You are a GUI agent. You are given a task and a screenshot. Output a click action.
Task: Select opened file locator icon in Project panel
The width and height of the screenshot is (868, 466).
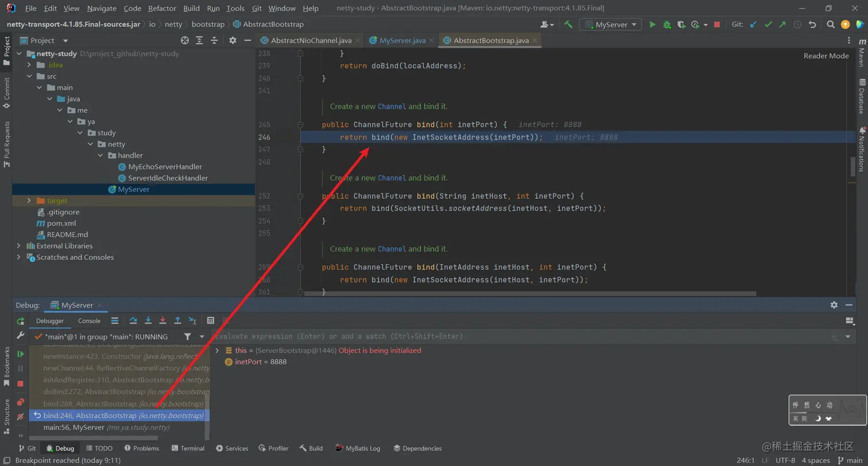185,40
